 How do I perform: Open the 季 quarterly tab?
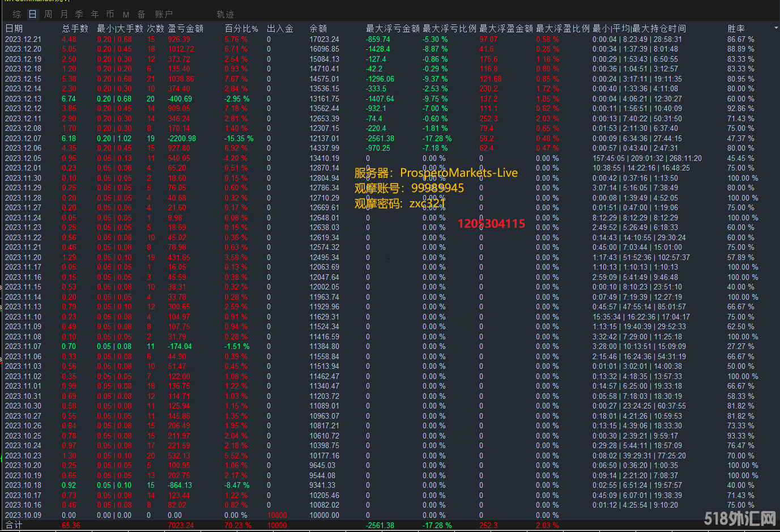click(x=79, y=14)
